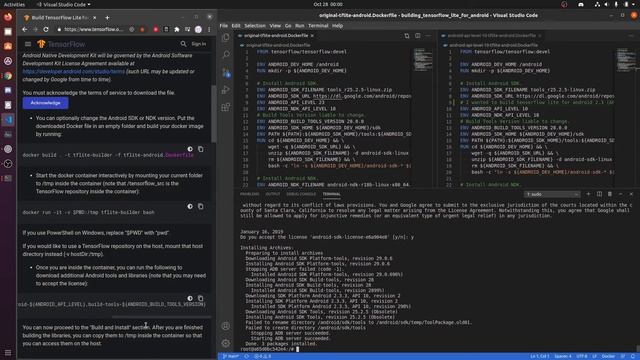Open the View menu in VS Code
This screenshot has height=360, width=640.
pos(275,26)
